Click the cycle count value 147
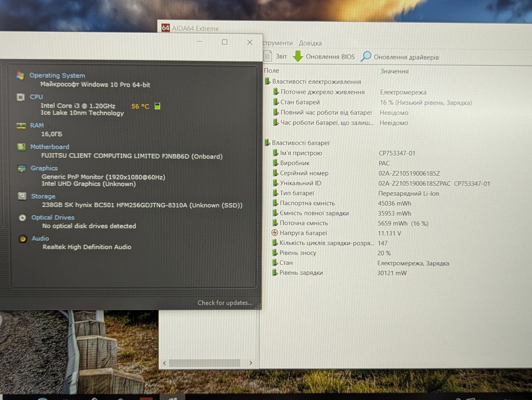The height and width of the screenshot is (400, 532). point(382,243)
